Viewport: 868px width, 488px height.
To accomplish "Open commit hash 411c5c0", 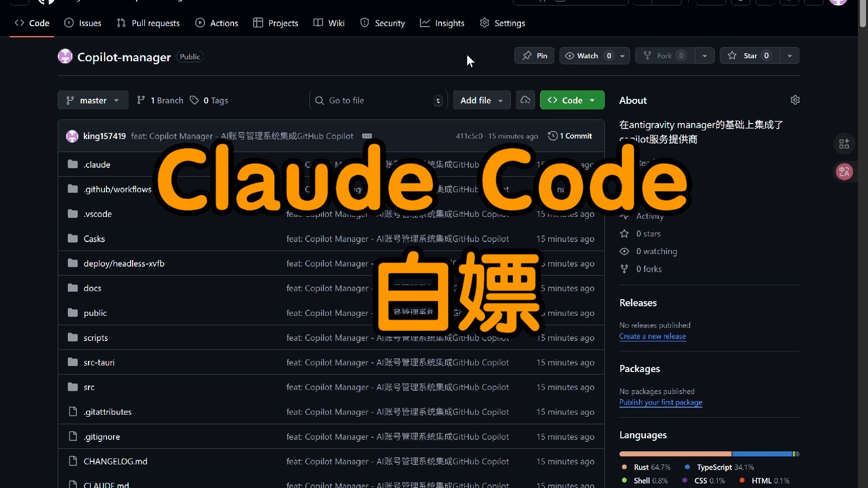I will 469,136.
